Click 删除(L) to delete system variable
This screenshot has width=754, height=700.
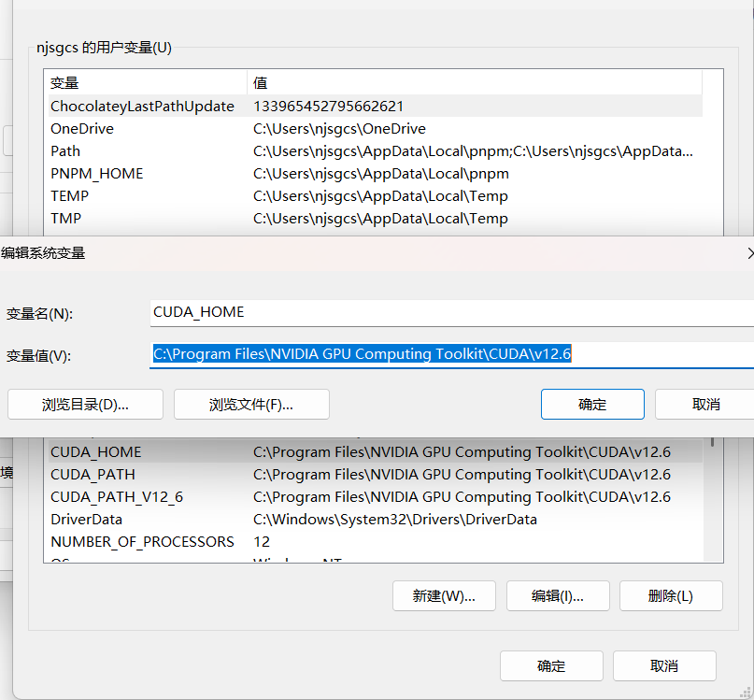[671, 596]
